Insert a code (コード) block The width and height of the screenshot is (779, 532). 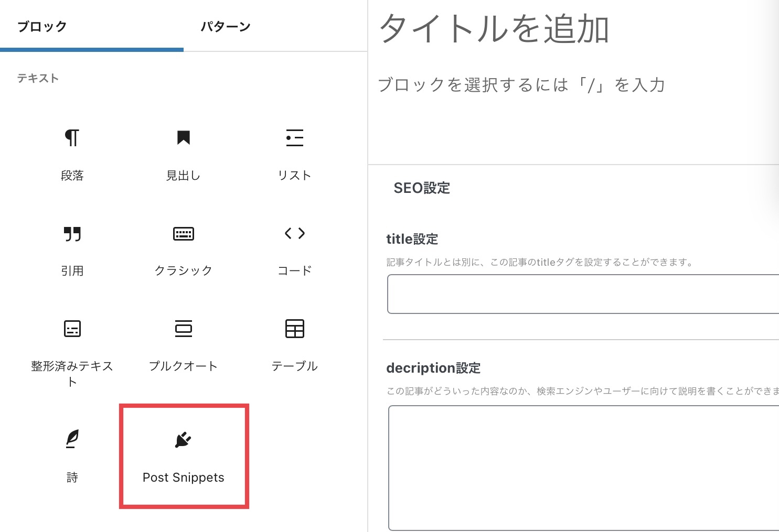pos(294,249)
